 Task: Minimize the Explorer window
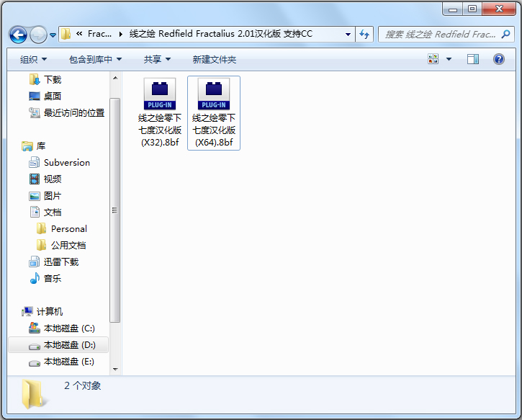coord(453,9)
